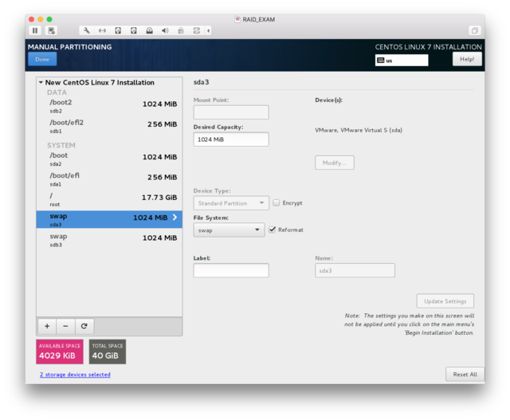Toggle the Reformat checkbox
The image size is (510, 420).
[273, 230]
